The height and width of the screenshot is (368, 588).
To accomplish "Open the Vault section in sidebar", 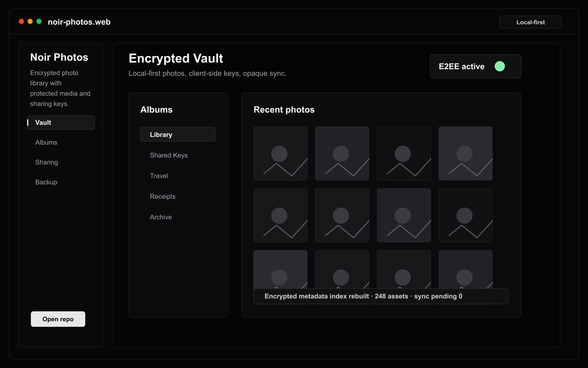I will 61,123.
